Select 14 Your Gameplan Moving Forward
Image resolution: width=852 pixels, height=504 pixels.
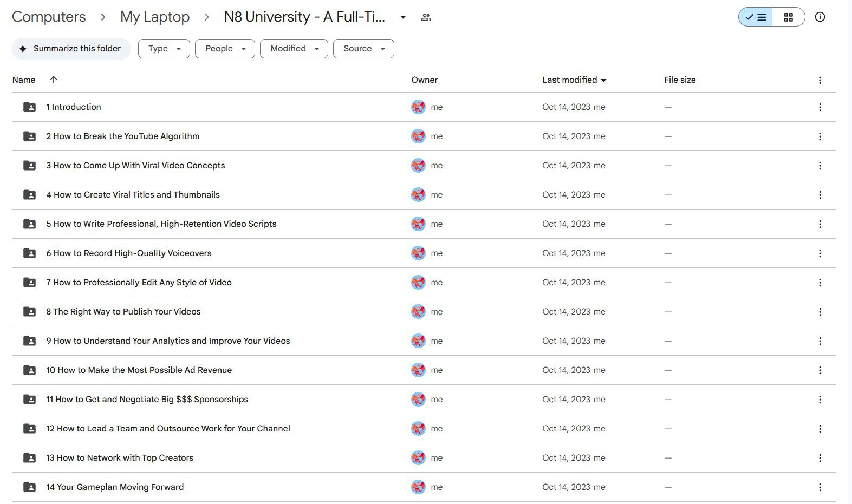pos(424,487)
